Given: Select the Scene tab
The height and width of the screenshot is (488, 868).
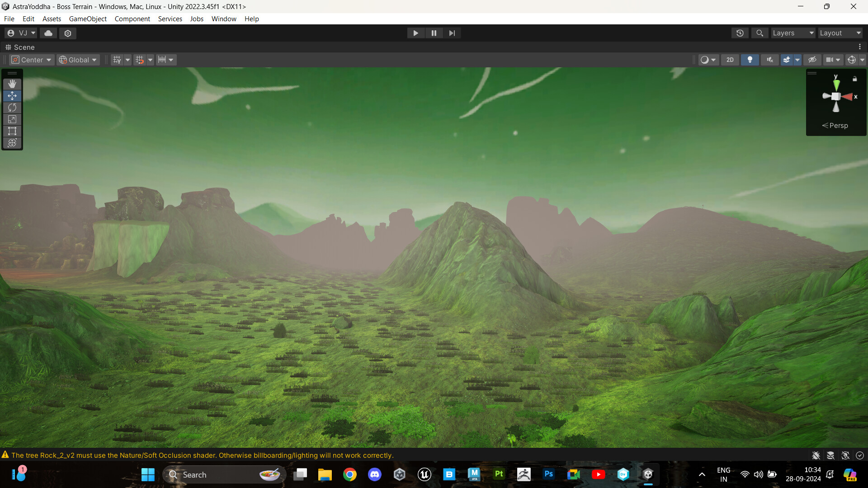Looking at the screenshot, I should (x=20, y=47).
